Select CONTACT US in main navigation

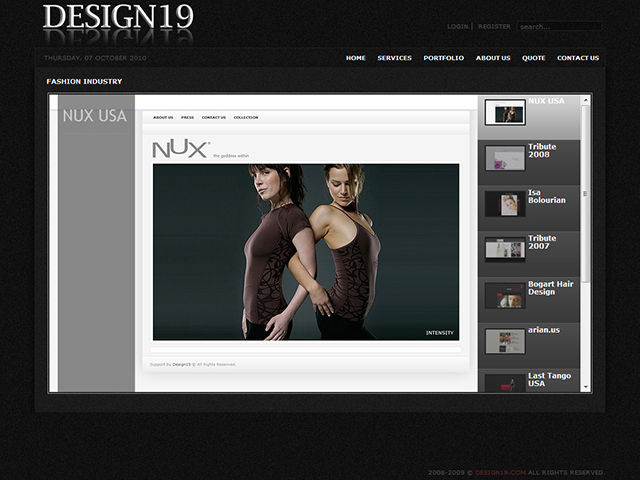(x=578, y=58)
